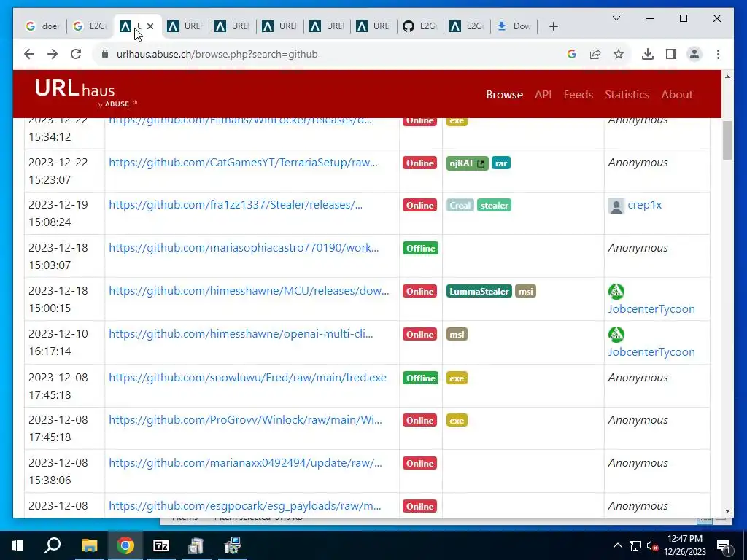The image size is (747, 560).
Task: Click msi tag beside LummaStealer
Action: 525,291
